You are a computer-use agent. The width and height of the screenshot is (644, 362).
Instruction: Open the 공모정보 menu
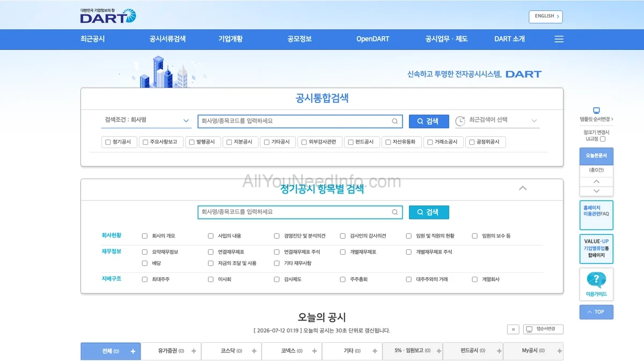click(x=299, y=39)
